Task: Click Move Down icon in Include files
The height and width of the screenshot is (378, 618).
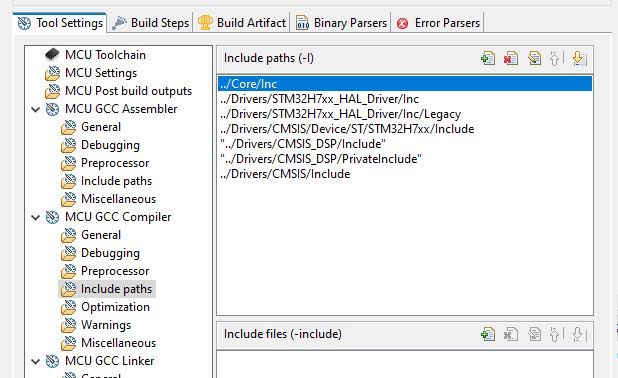Action: pos(578,334)
